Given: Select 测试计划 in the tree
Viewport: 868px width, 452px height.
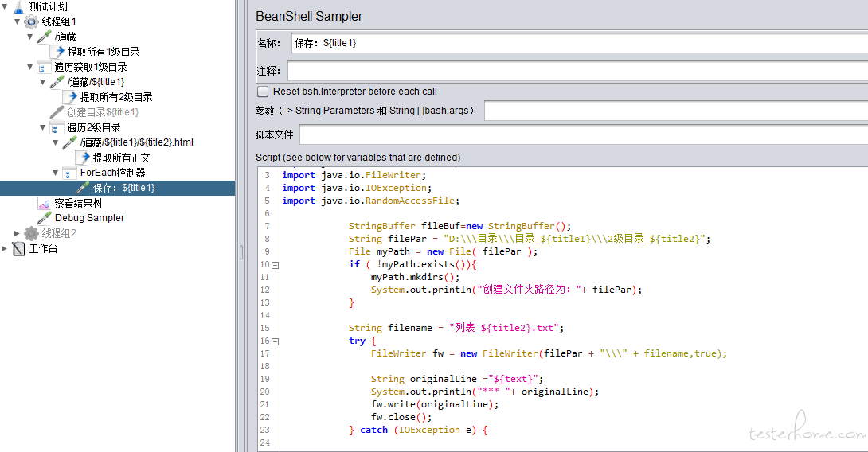Looking at the screenshot, I should tap(48, 6).
